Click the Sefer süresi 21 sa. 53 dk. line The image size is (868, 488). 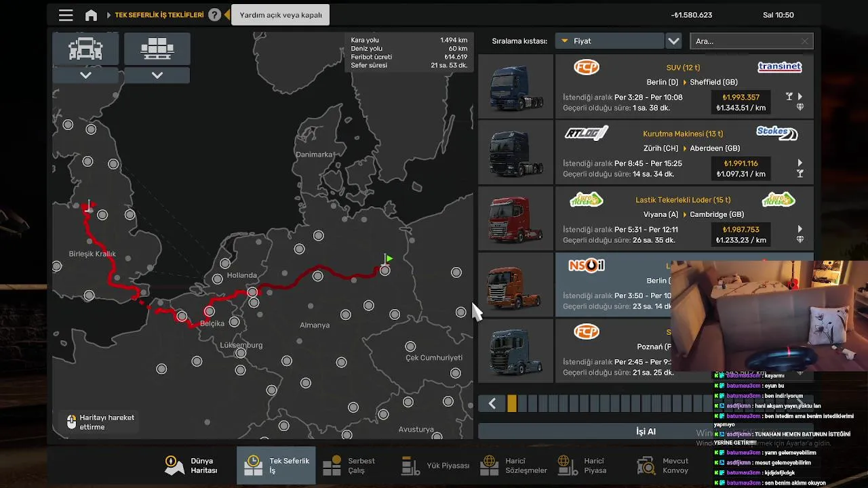tap(409, 65)
